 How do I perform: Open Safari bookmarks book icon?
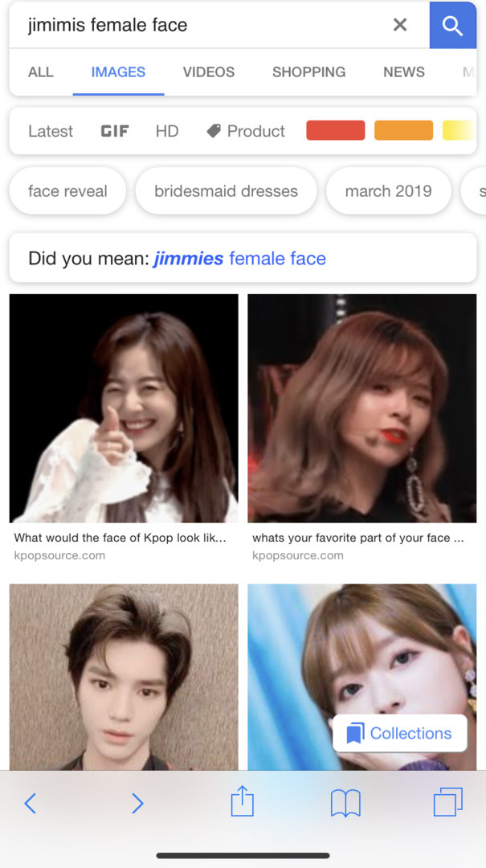[x=345, y=803]
